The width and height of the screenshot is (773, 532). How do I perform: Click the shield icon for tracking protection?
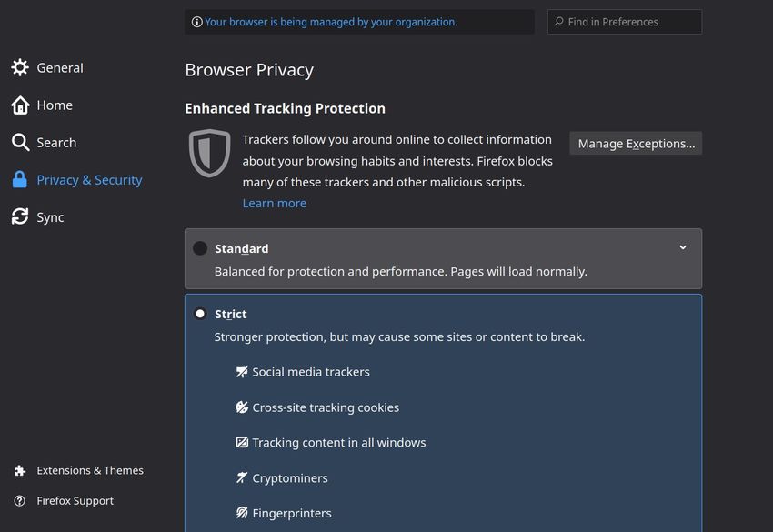209,154
